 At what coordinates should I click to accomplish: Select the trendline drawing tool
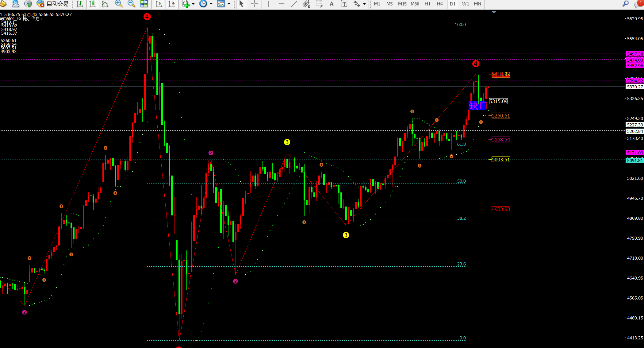(x=294, y=4)
